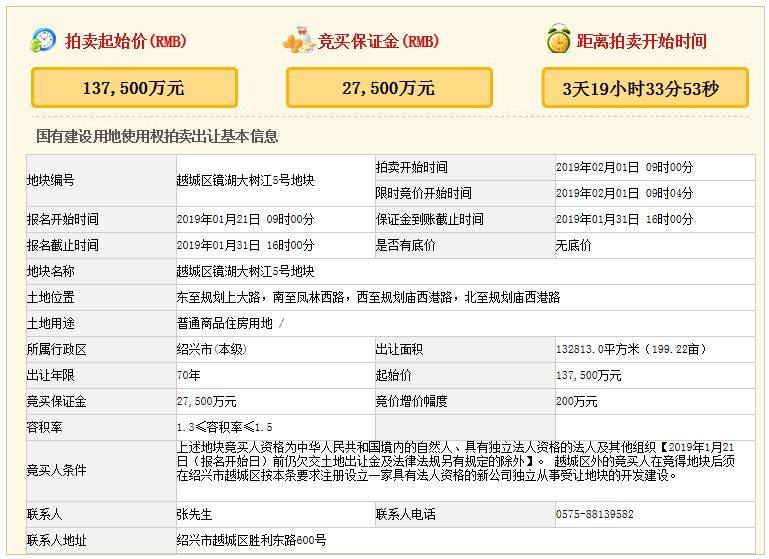Click the 无底价 value

tap(573, 245)
